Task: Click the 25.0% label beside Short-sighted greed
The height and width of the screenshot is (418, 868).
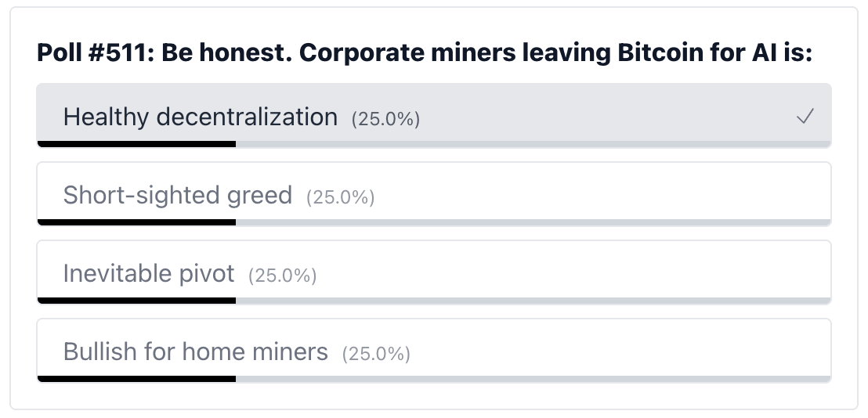Action: point(340,197)
